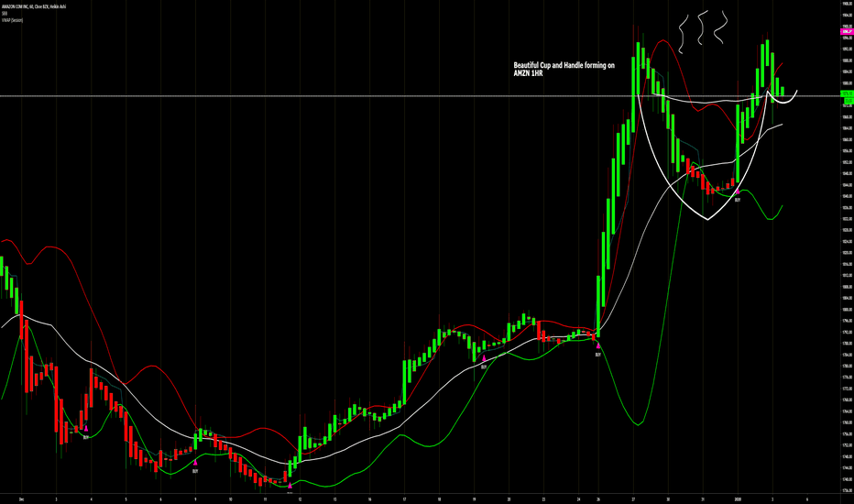The image size is (854, 504).
Task: Click the upper green last-price tag on price axis
Action: point(847,94)
